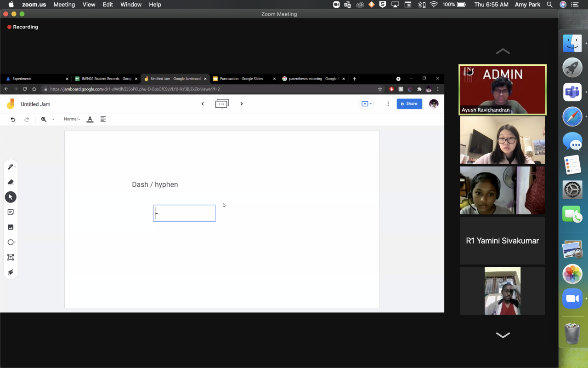Select the 'Dash / hyphen' text

click(155, 184)
